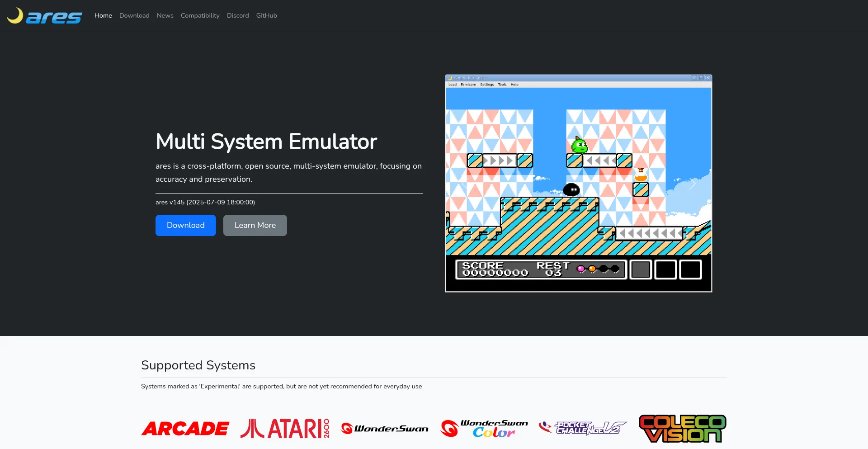
Task: Select the Pocket Challenge V2 logo
Action: coord(583,428)
